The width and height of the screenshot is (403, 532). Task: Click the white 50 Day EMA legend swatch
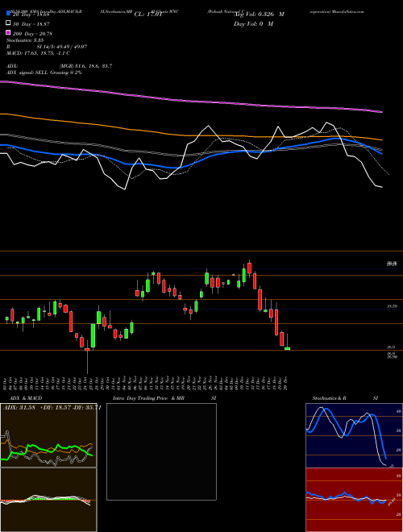coord(8,23)
